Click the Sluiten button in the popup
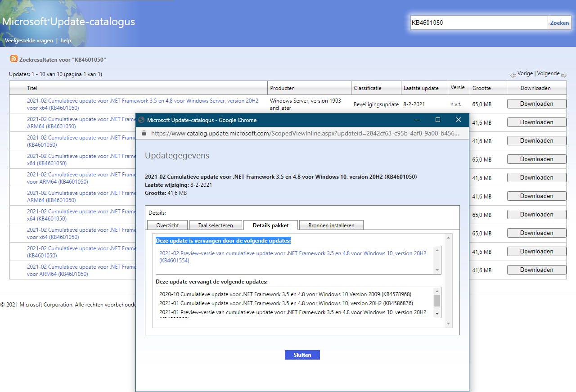Image resolution: width=576 pixels, height=392 pixels. point(302,355)
